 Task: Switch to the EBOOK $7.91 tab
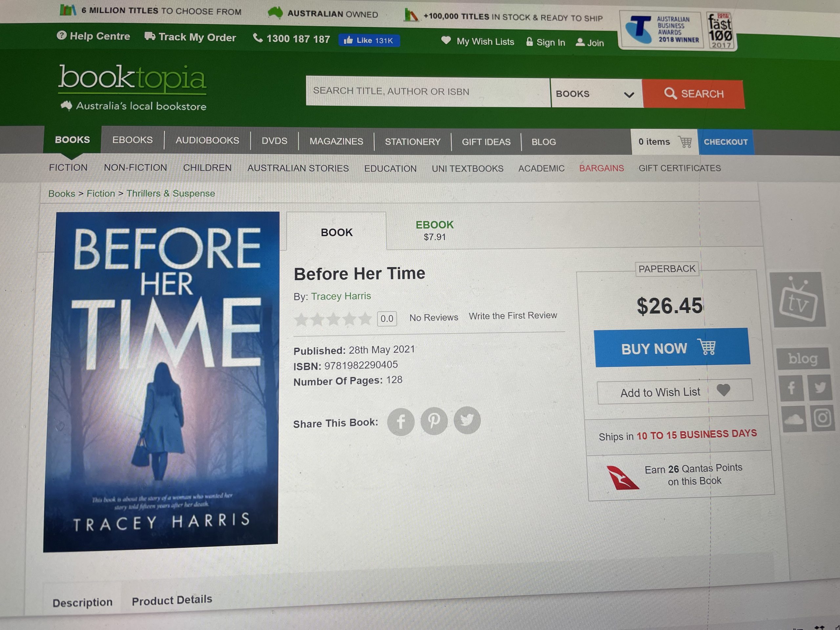[434, 230]
